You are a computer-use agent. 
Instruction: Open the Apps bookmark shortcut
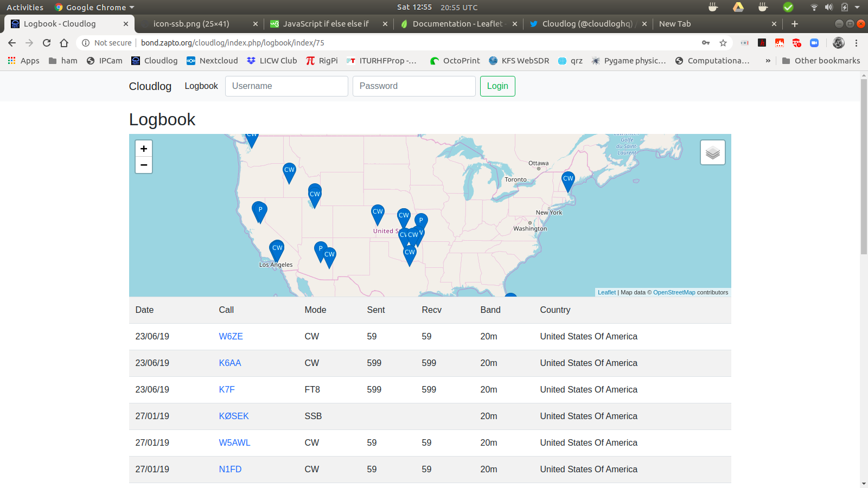pyautogui.click(x=23, y=61)
